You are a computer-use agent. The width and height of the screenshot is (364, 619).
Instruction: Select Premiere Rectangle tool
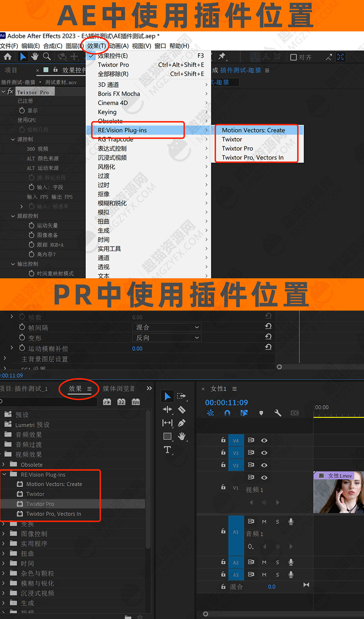point(167,436)
